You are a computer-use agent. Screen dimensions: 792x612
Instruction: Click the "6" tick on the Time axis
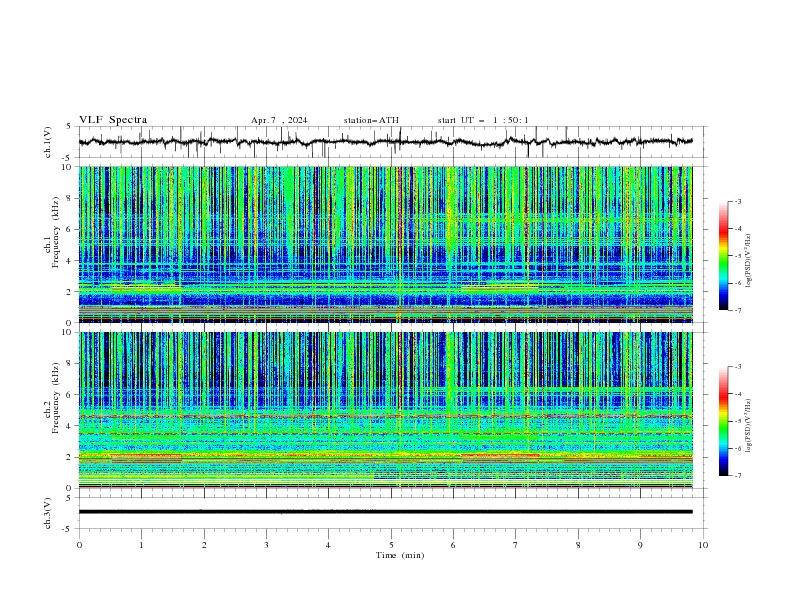[453, 545]
